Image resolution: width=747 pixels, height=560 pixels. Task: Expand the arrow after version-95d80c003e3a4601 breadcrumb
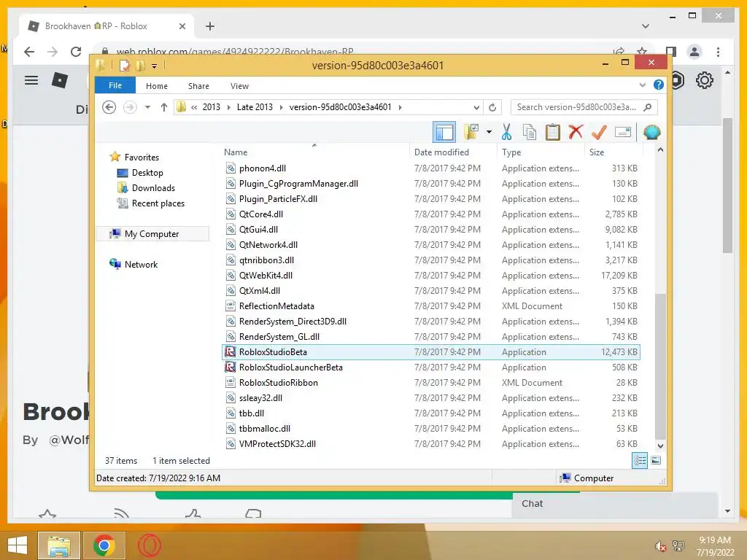point(400,107)
